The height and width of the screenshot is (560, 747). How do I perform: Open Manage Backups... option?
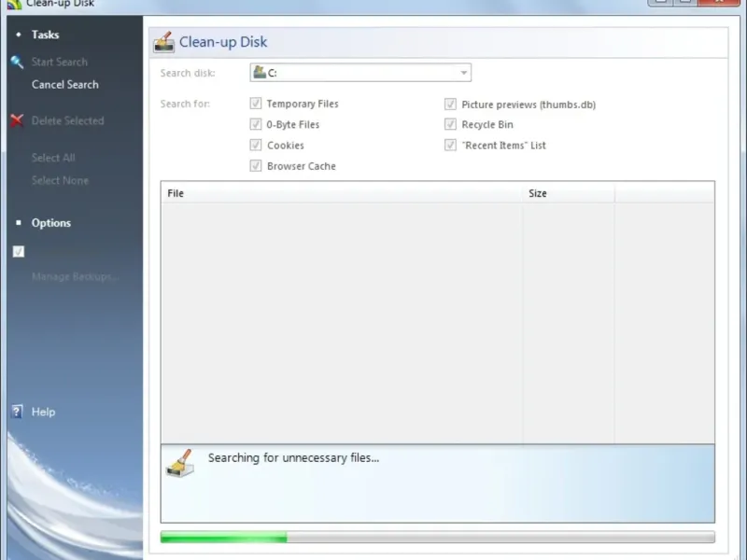(x=76, y=276)
